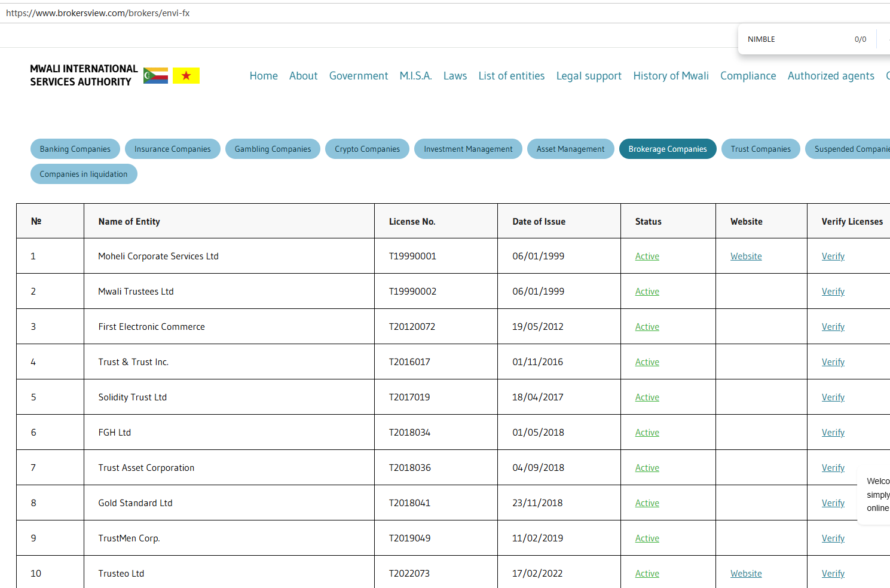
Task: Select the Brokerage Companies tab
Action: tap(667, 149)
